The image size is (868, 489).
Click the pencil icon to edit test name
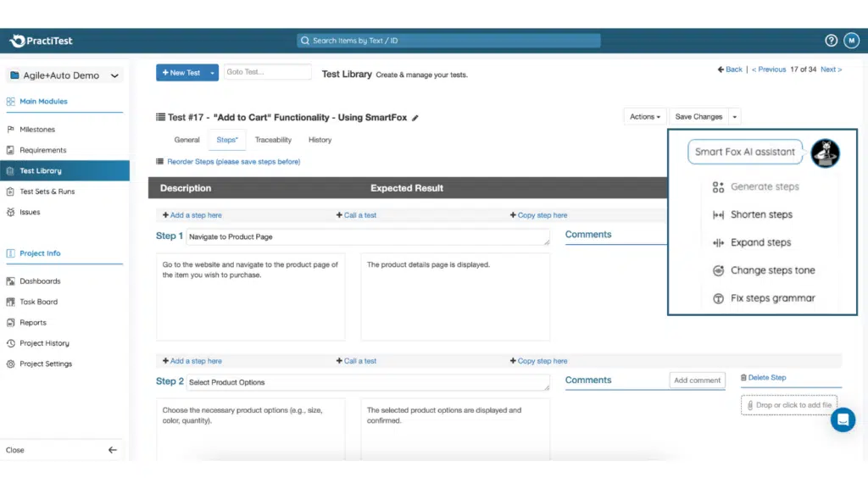click(x=415, y=118)
